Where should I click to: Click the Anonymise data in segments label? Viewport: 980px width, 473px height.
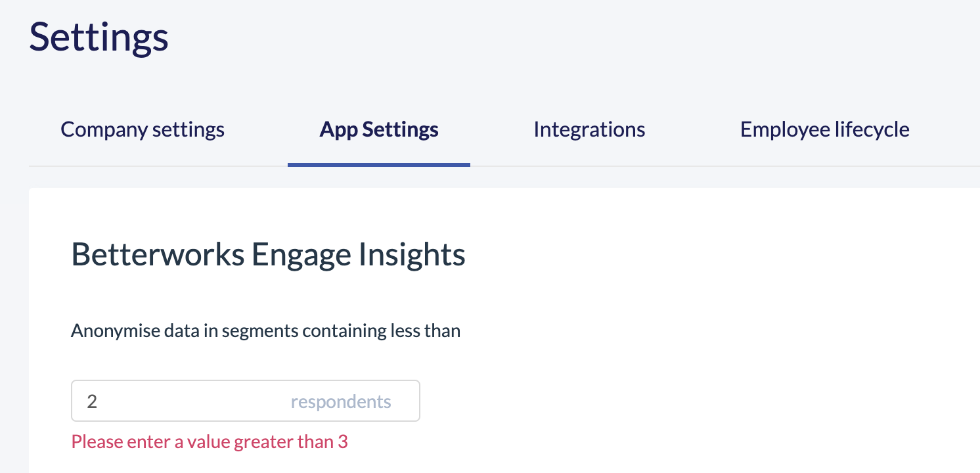click(x=265, y=330)
